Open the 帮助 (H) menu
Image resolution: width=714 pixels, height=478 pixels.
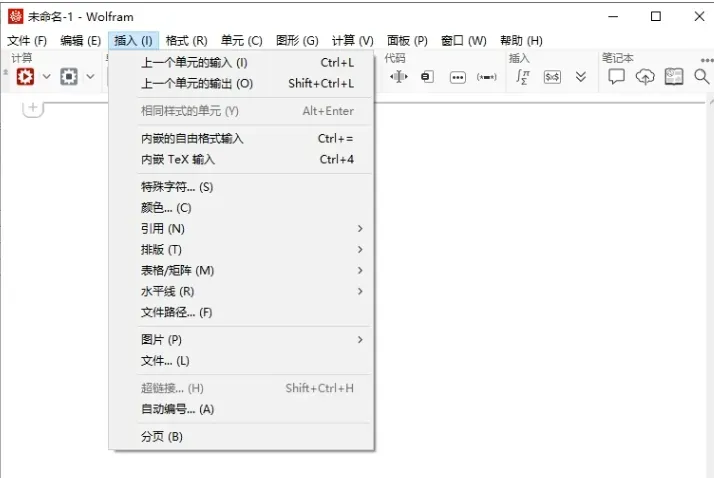point(521,41)
